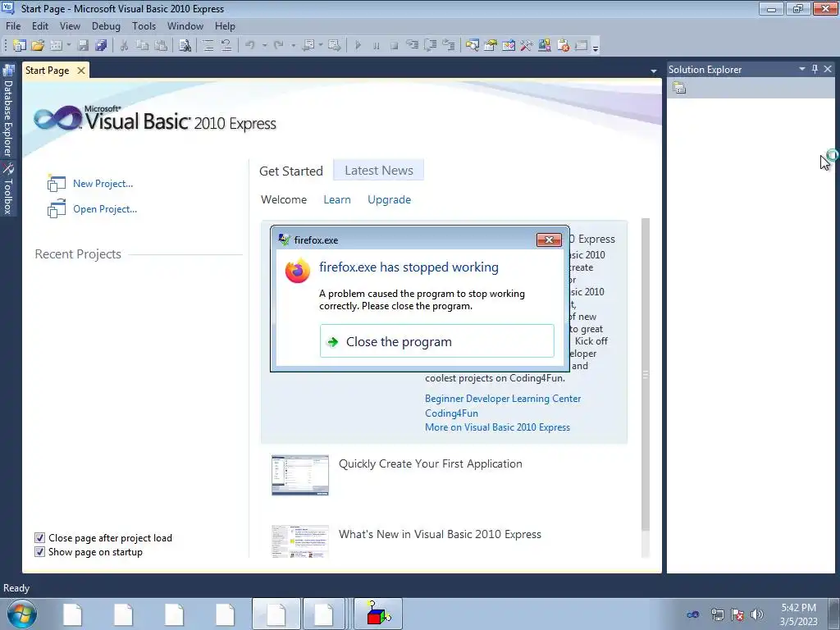Click the Break All pause icon

[x=376, y=46]
